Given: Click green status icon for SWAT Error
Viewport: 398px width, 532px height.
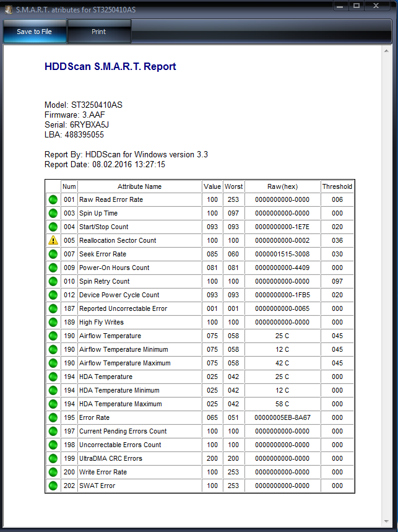Looking at the screenshot, I should pos(53,486).
